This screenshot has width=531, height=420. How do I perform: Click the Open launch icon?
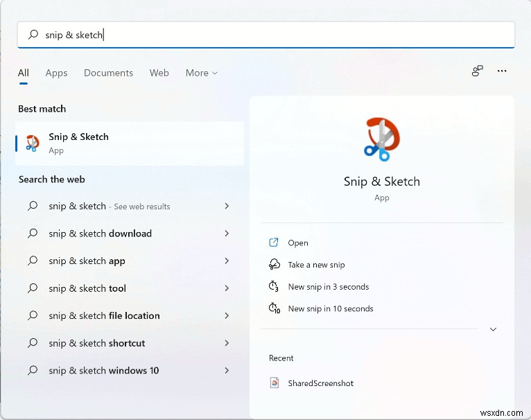click(x=274, y=242)
